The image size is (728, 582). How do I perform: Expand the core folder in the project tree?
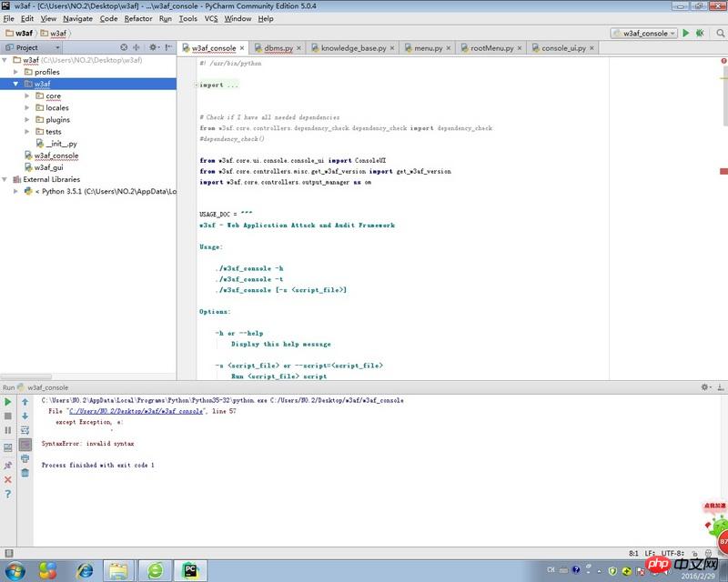[27, 95]
